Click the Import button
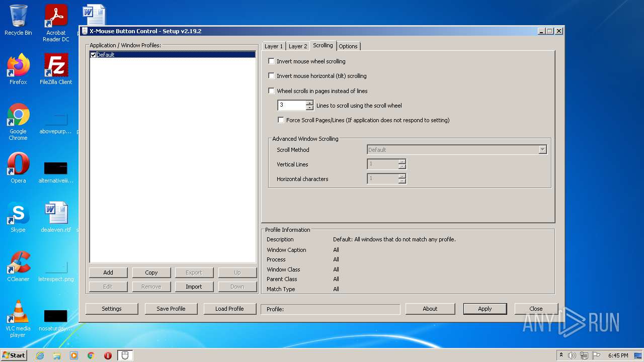 (194, 287)
